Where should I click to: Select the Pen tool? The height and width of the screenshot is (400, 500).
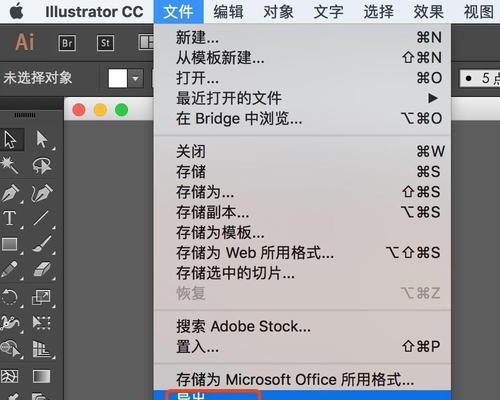[10, 193]
